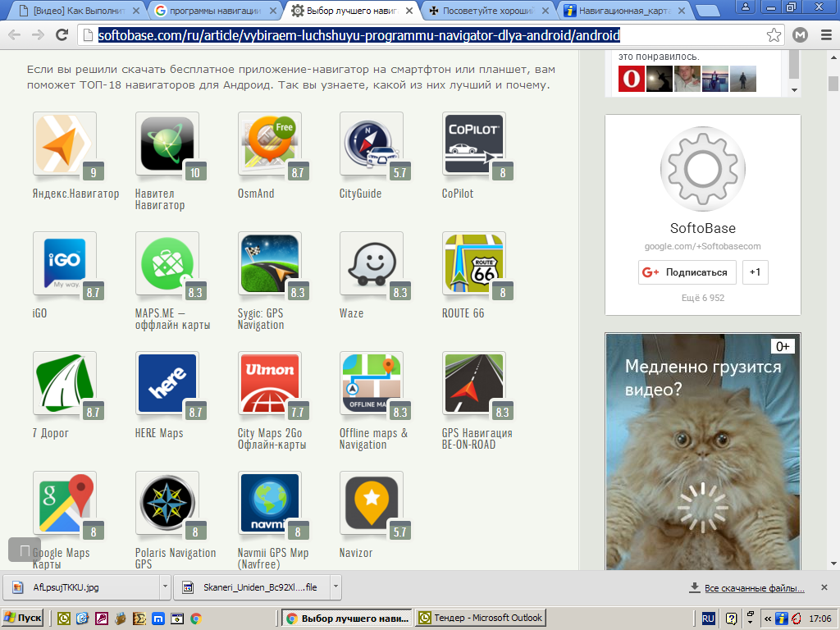Open the Ulmon City Maps 2Go icon

tap(270, 384)
